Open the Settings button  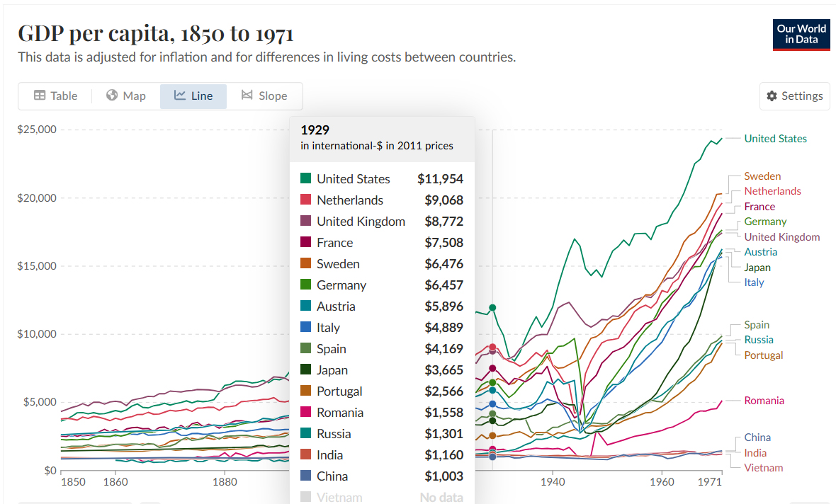coord(795,96)
